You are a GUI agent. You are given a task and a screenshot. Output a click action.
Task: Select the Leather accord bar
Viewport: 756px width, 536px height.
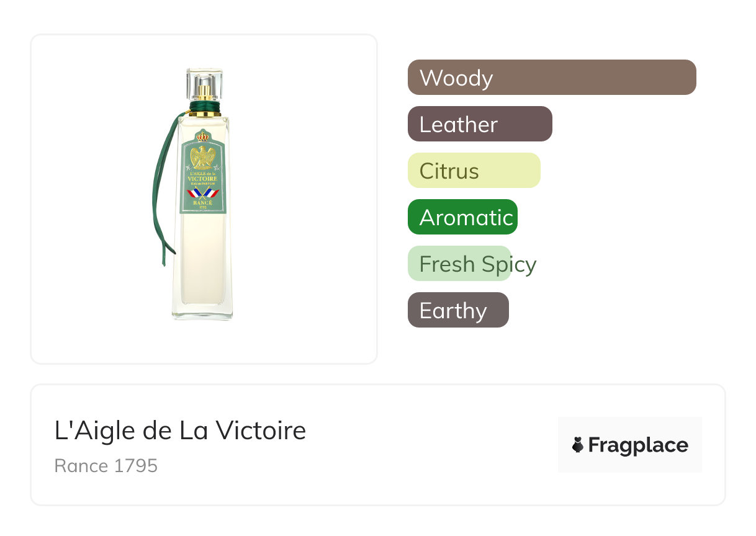pyautogui.click(x=479, y=124)
